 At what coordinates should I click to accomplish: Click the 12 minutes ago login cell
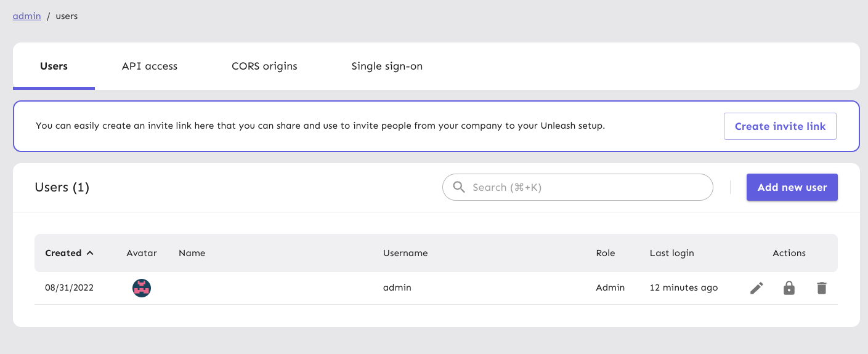point(683,288)
